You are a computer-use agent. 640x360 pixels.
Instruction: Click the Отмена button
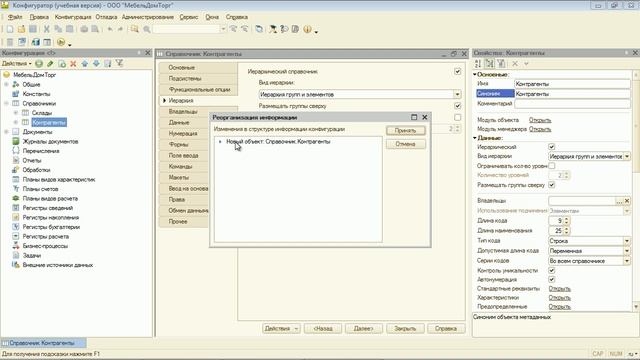(x=405, y=144)
